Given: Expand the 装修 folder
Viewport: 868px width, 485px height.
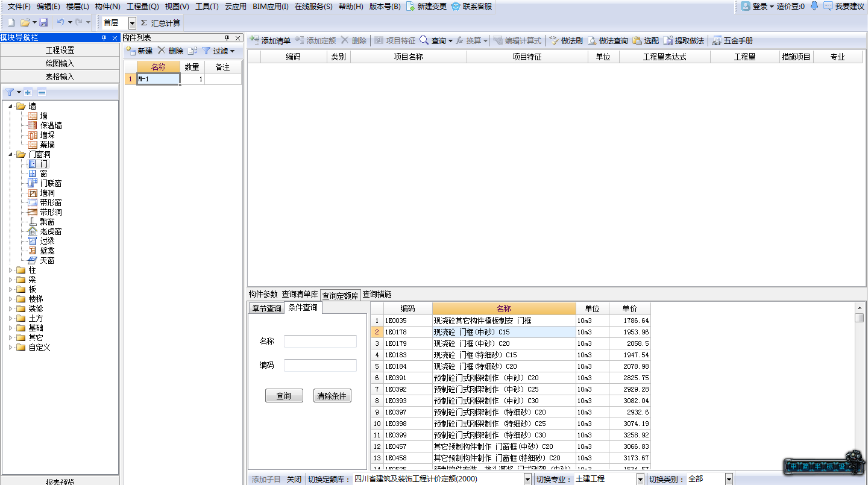Looking at the screenshot, I should [10, 308].
